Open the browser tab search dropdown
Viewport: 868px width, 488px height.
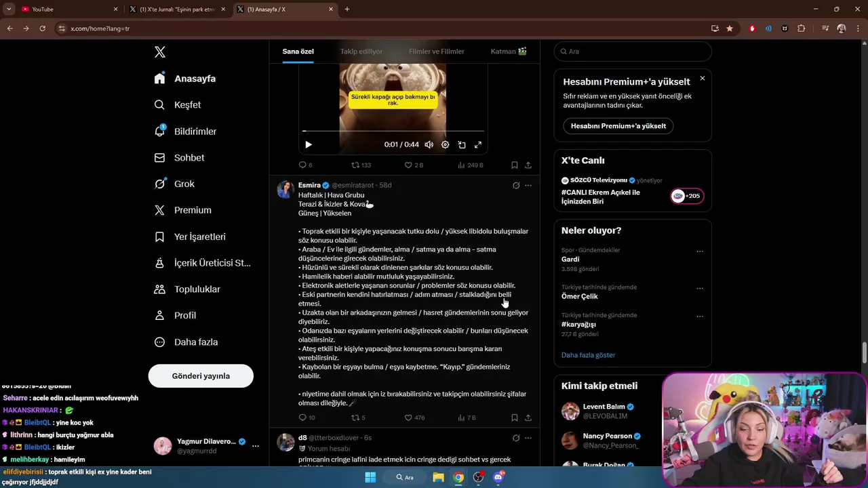[9, 9]
